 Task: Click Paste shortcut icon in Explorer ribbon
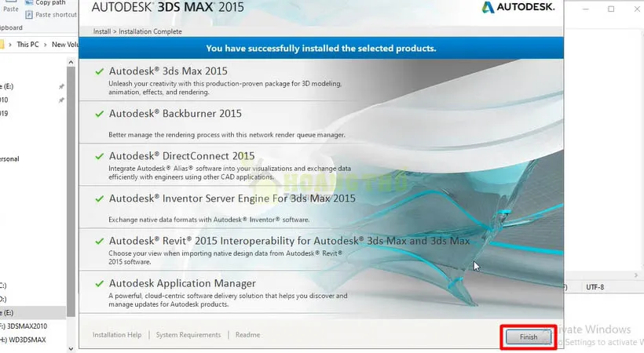tap(29, 15)
